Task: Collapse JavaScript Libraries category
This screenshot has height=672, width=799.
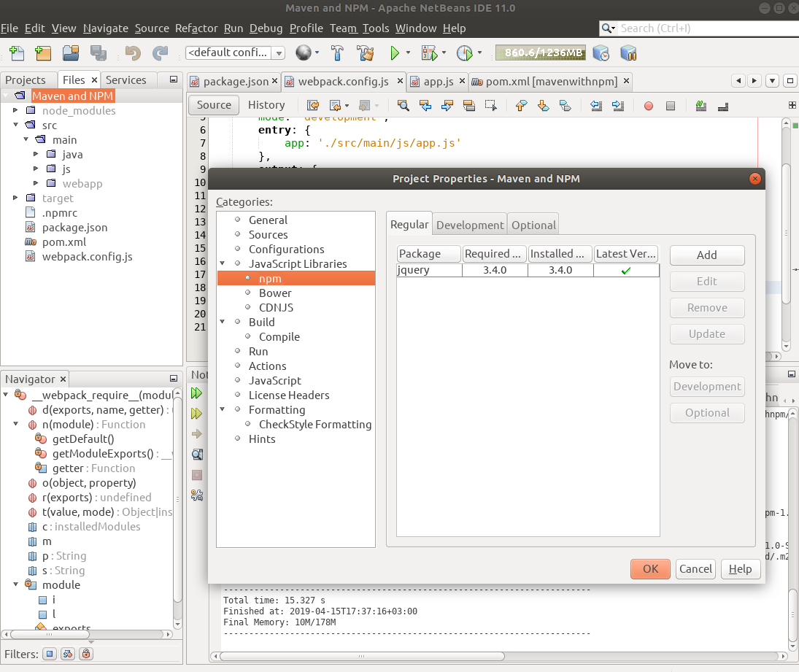Action: (222, 263)
